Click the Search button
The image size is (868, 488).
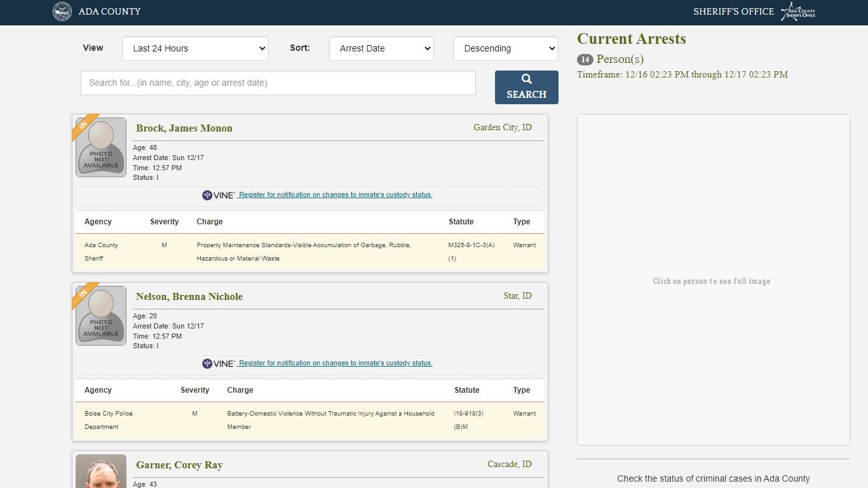527,87
